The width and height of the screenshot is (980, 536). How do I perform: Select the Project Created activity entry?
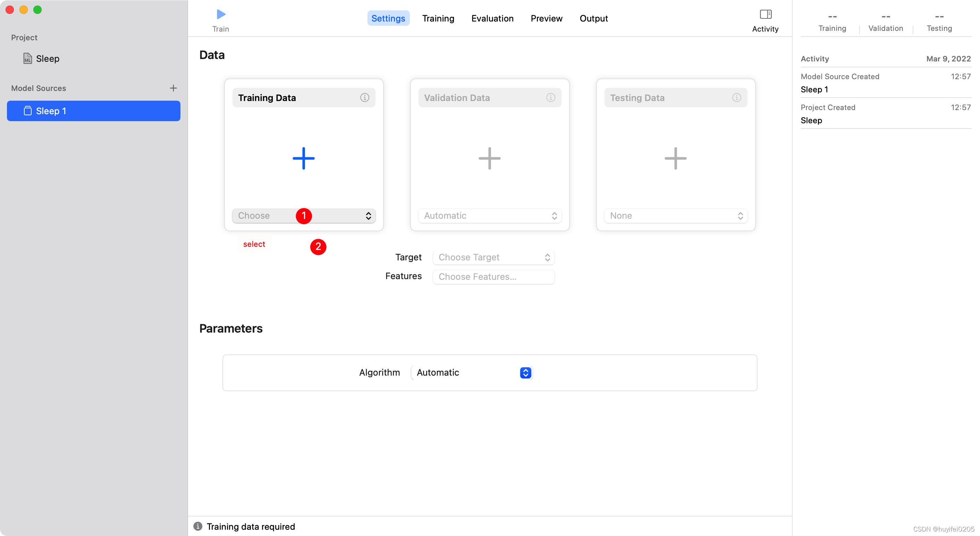[x=886, y=114]
